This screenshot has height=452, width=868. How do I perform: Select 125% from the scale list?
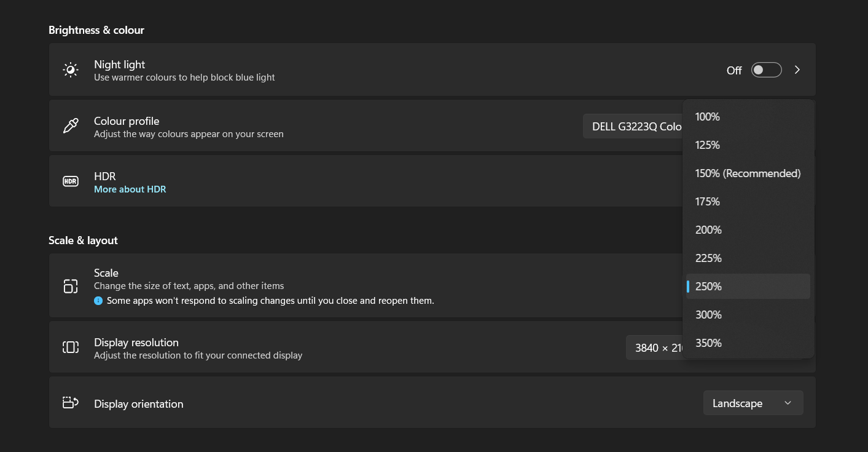coord(708,145)
